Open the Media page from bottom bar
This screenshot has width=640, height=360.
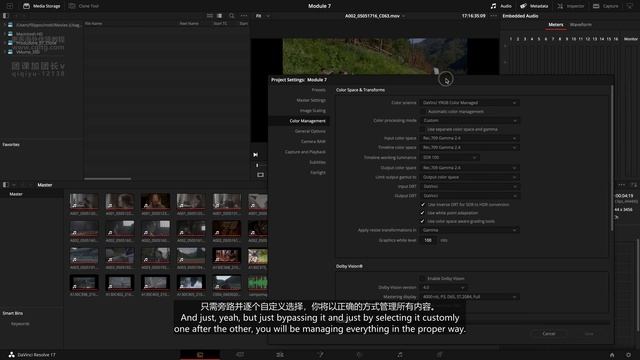pyautogui.click(x=200, y=355)
